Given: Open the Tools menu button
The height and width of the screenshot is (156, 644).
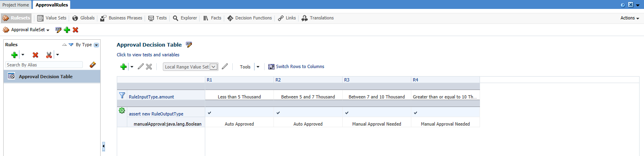Looking at the screenshot, I should (x=245, y=67).
